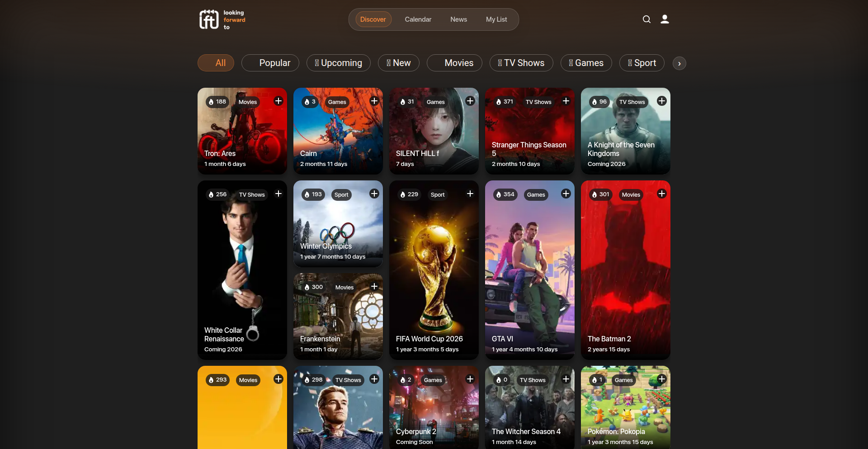The height and width of the screenshot is (449, 868).
Task: Select the Popular filter chip
Action: [x=270, y=63]
